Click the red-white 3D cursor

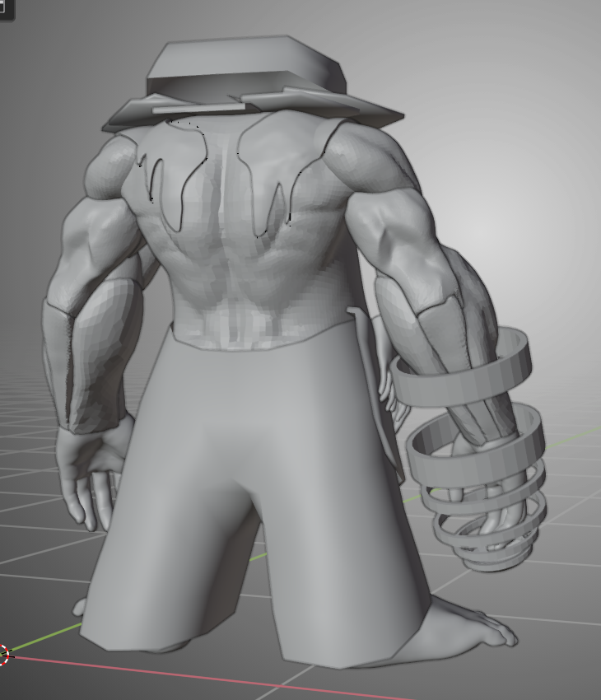(x=2, y=655)
